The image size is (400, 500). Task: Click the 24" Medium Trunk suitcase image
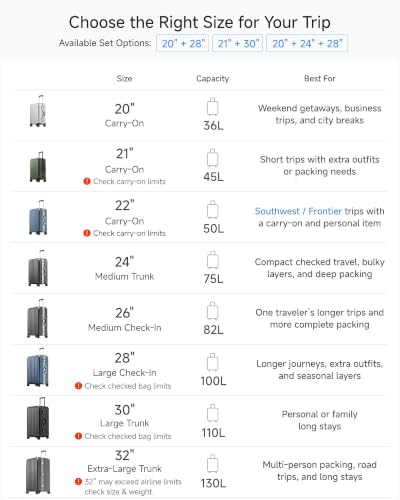coord(38,268)
